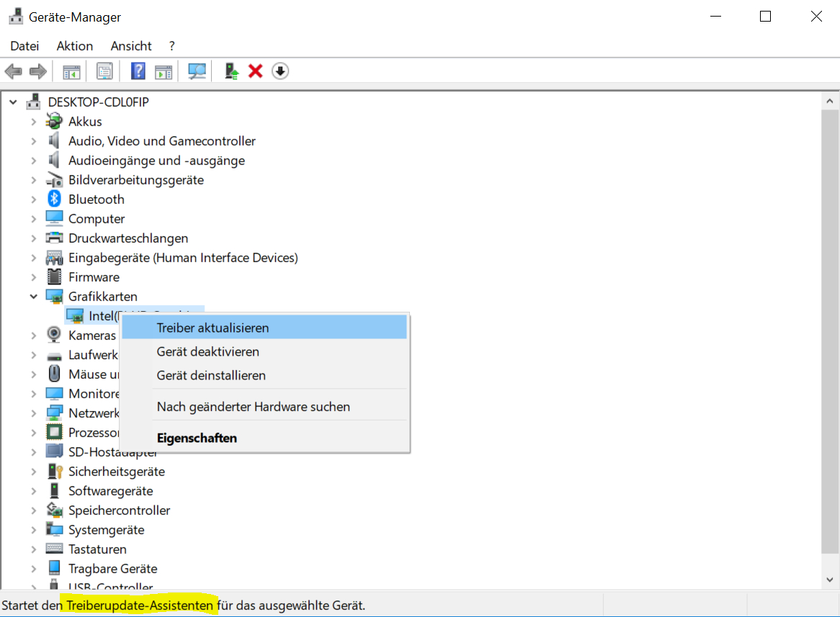Image resolution: width=840 pixels, height=617 pixels.
Task: Choose Treiber aktualisieren from context menu
Action: tap(213, 328)
